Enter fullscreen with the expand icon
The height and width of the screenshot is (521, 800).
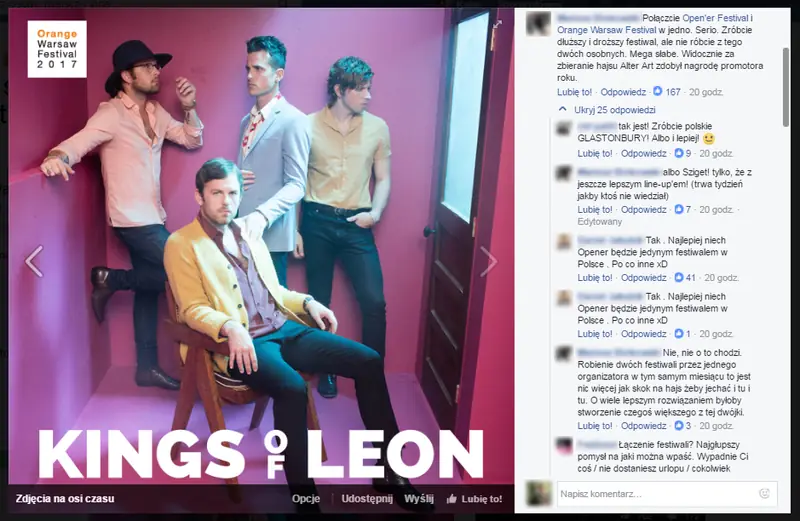497,24
